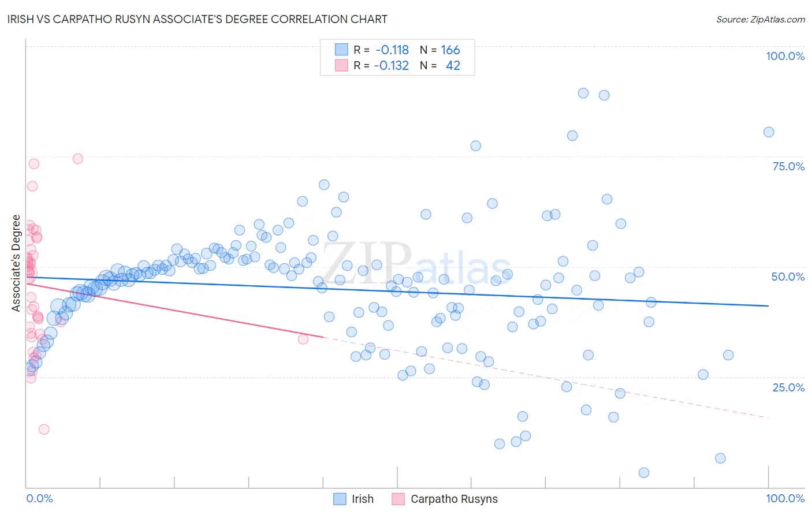Click the pink swatch beside R = -0.132
The image size is (812, 515).
[341, 65]
